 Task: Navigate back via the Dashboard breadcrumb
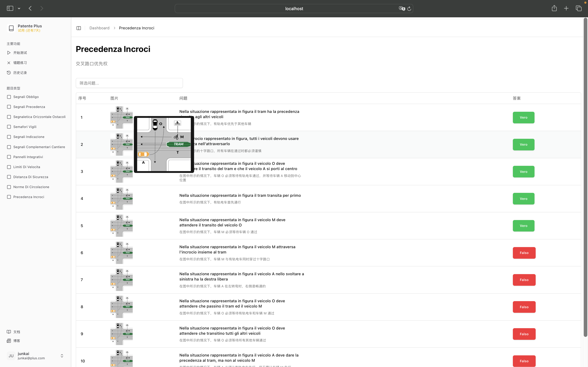point(99,28)
